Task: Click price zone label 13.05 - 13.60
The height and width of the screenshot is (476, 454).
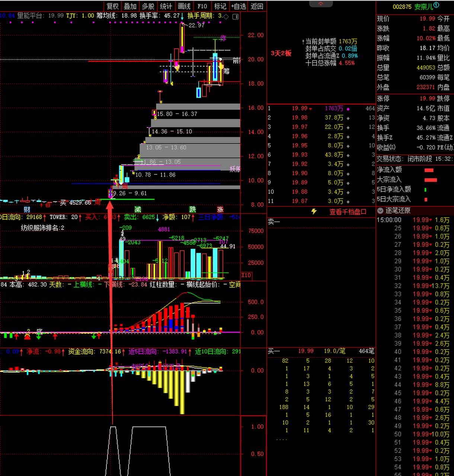Action: click(x=166, y=147)
